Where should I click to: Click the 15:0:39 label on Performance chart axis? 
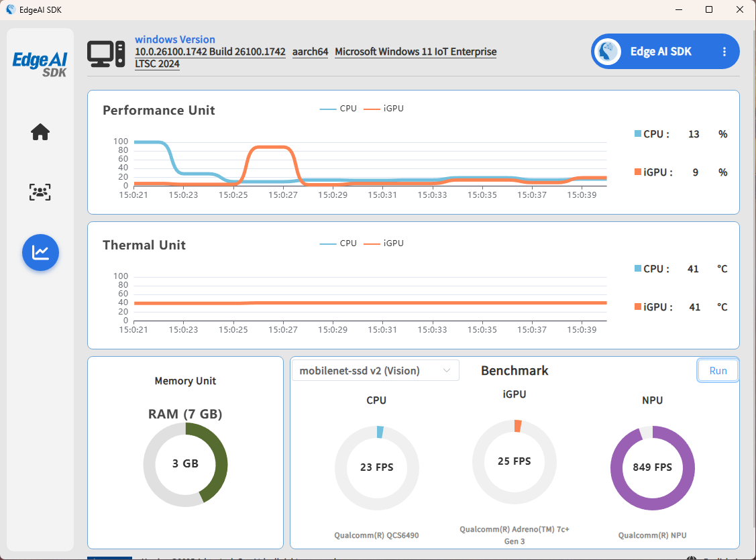(582, 195)
